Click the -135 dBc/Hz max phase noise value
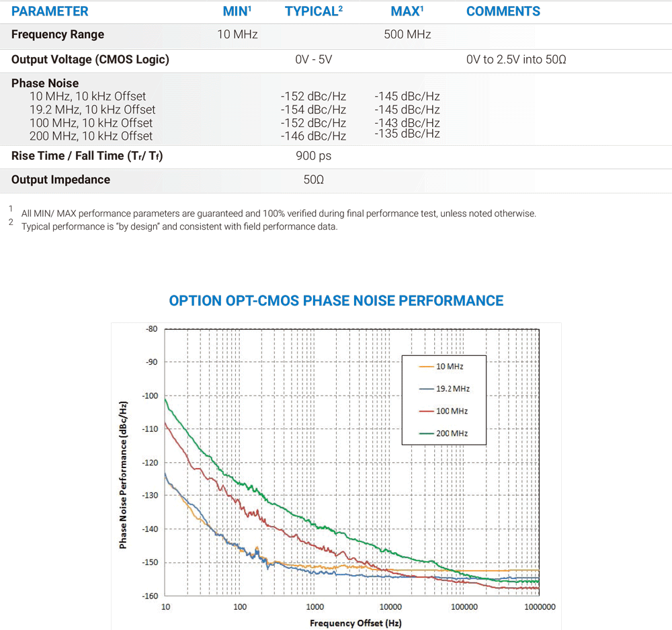This screenshot has width=672, height=630. coord(407,134)
